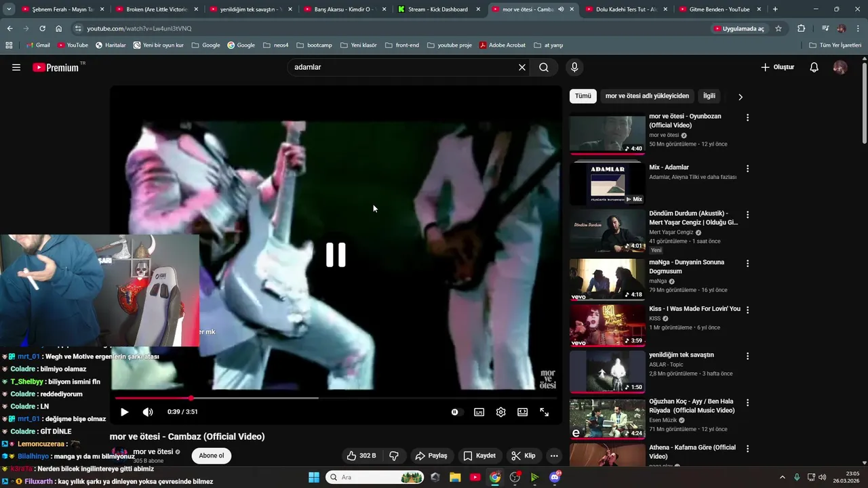868x488 pixels.
Task: Open Tüm Yer İşaretleri folder
Action: (x=835, y=45)
